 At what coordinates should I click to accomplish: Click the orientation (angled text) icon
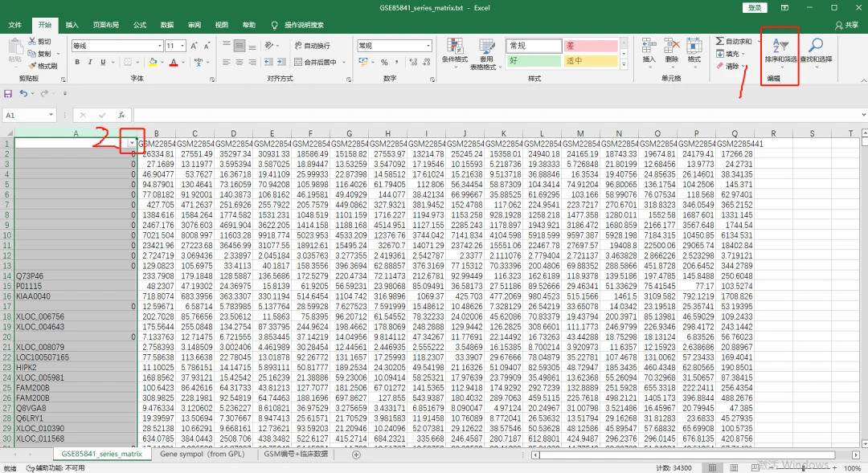(x=269, y=45)
